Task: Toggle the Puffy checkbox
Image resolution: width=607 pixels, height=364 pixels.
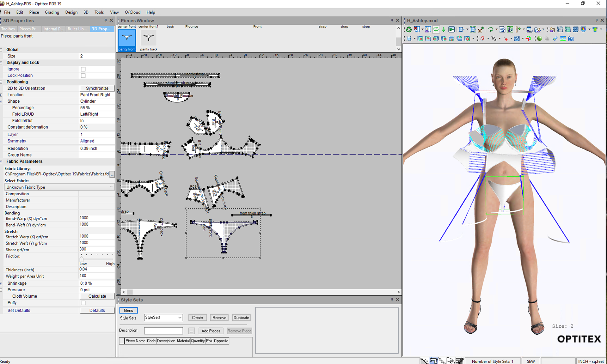Action: [x=83, y=303]
